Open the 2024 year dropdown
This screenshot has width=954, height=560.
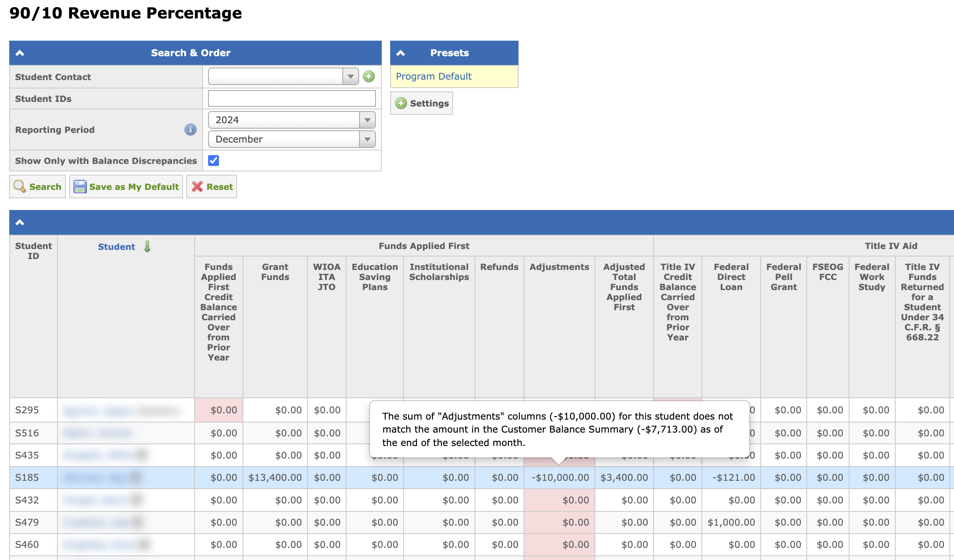(x=367, y=120)
